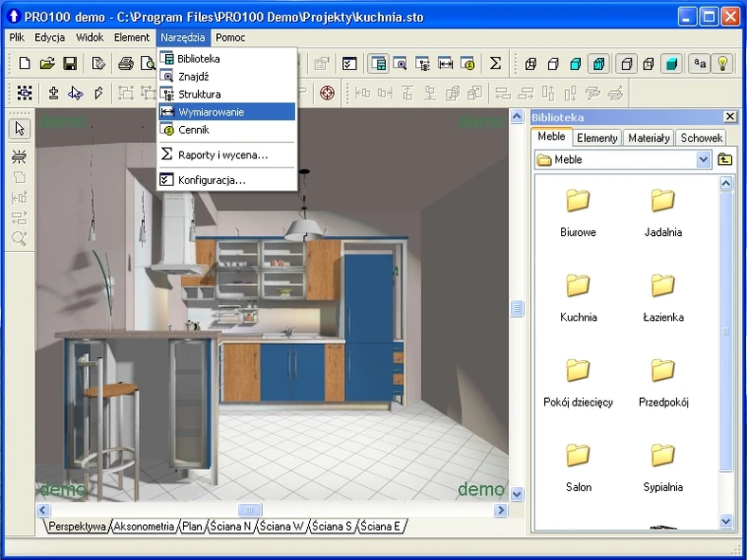Toggle the wireframe display mode button
747x560 pixels.
tap(530, 63)
